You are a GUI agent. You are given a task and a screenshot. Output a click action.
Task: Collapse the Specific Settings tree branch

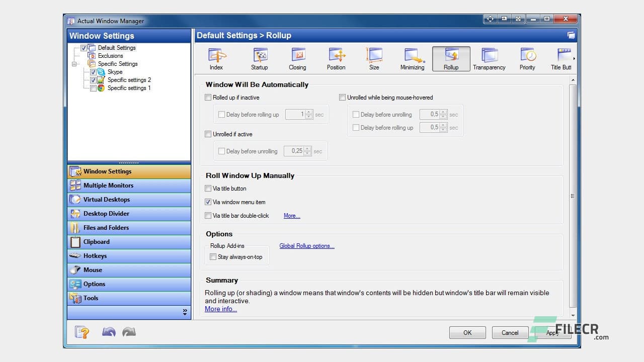click(74, 64)
